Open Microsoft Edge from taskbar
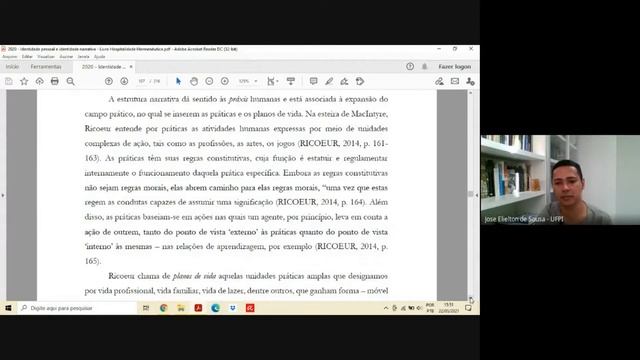 click(x=216, y=308)
